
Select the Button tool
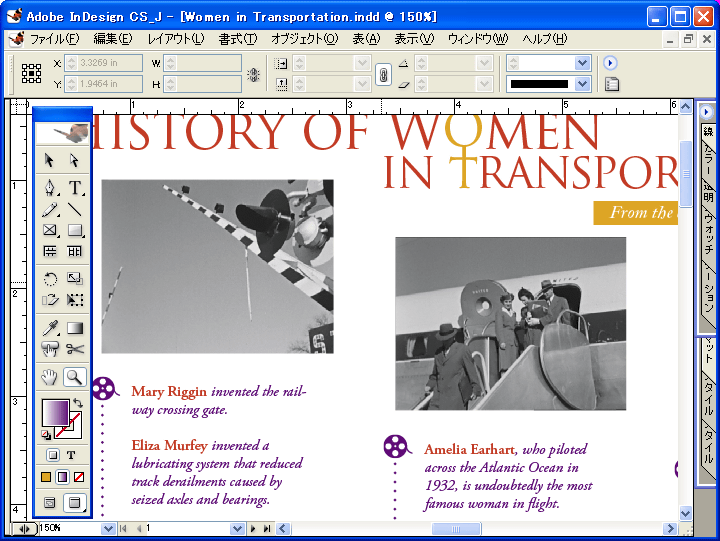tap(50, 349)
